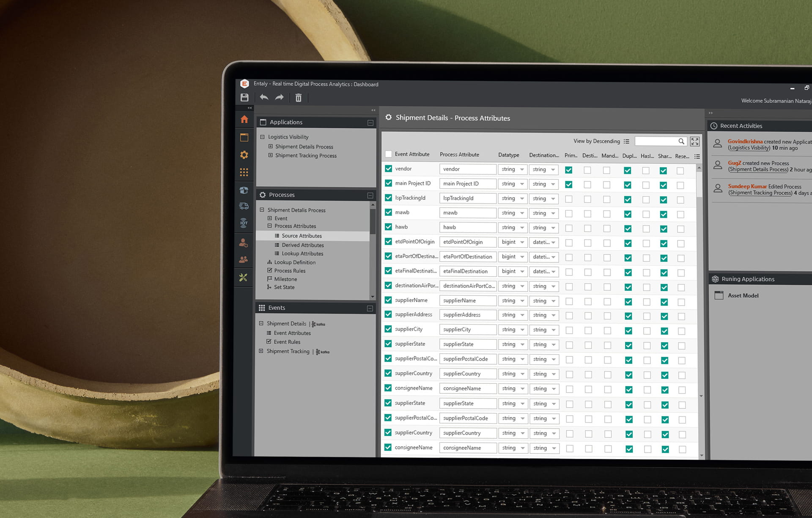
Task: Uncheck the mawb row checkbox
Action: click(x=388, y=212)
